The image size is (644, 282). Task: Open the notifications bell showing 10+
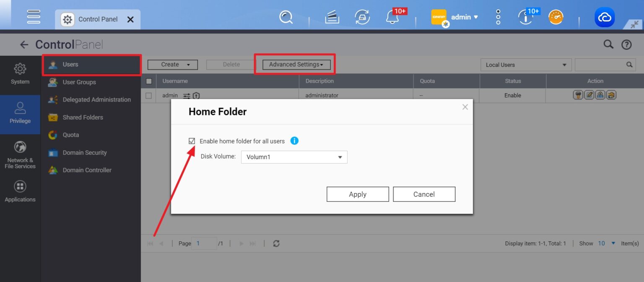click(393, 17)
